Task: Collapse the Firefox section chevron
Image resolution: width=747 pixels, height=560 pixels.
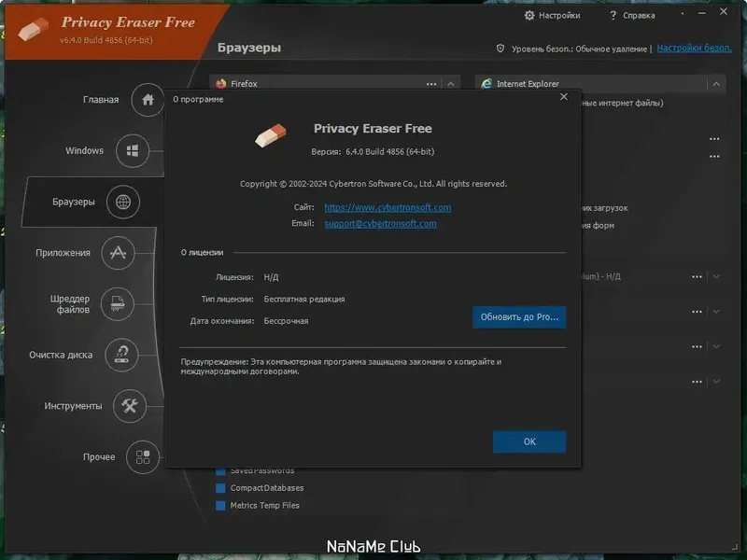Action: 451,84
